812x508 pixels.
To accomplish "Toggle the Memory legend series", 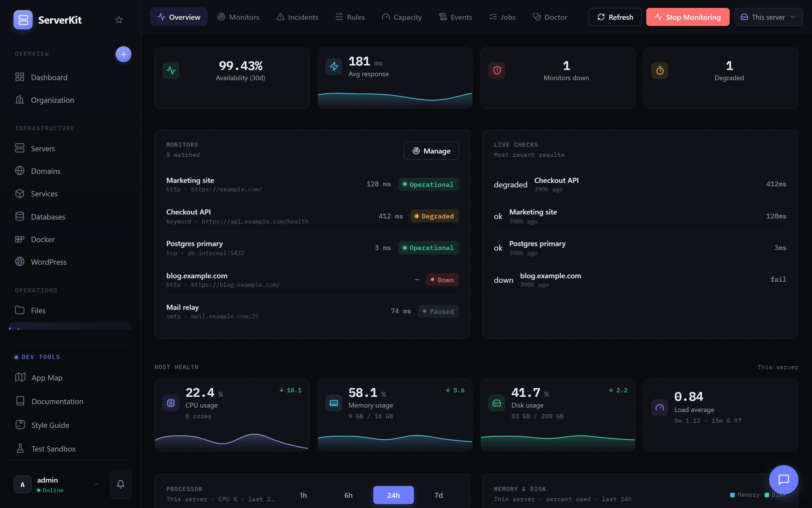I will 745,494.
